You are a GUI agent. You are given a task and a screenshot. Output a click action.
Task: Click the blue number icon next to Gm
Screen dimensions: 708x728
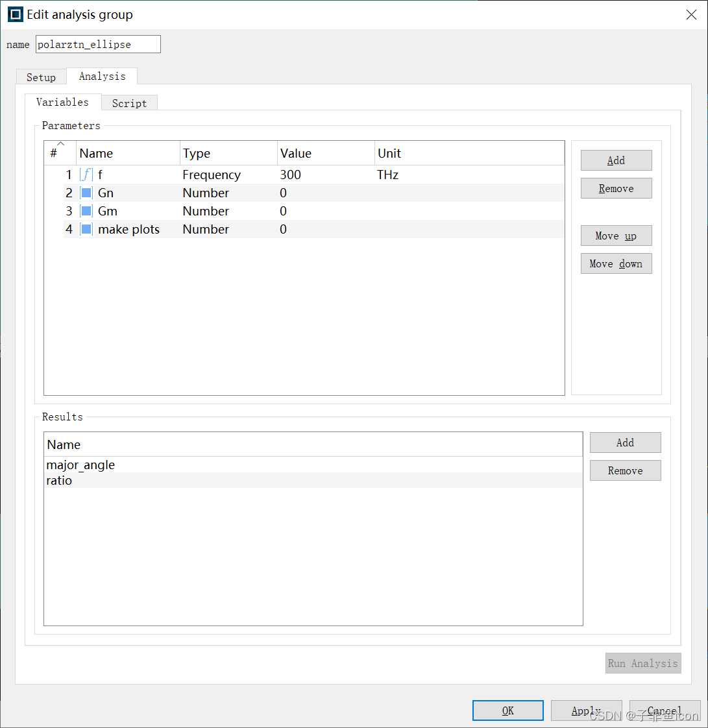(x=86, y=211)
